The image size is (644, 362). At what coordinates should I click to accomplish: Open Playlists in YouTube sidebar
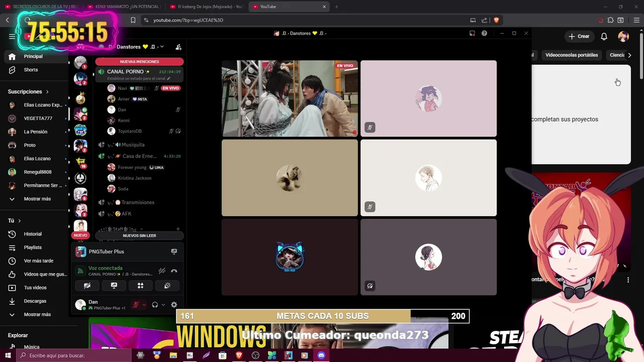point(36,247)
